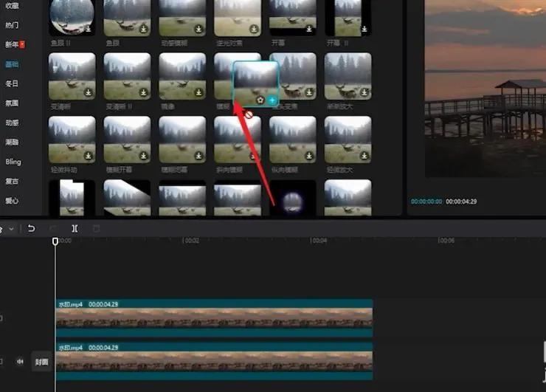The image size is (546, 392).
Task: Open the 复古 effects category
Action: (12, 181)
